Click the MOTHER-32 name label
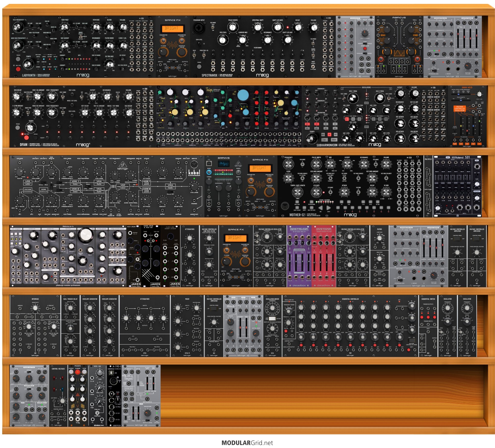Image resolution: width=495 pixels, height=448 pixels. point(298,215)
